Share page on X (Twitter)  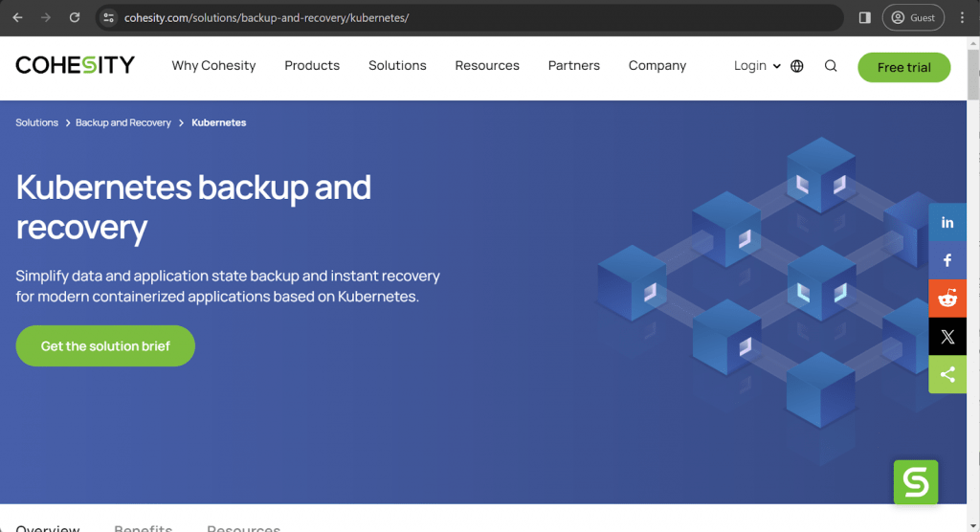coord(947,337)
